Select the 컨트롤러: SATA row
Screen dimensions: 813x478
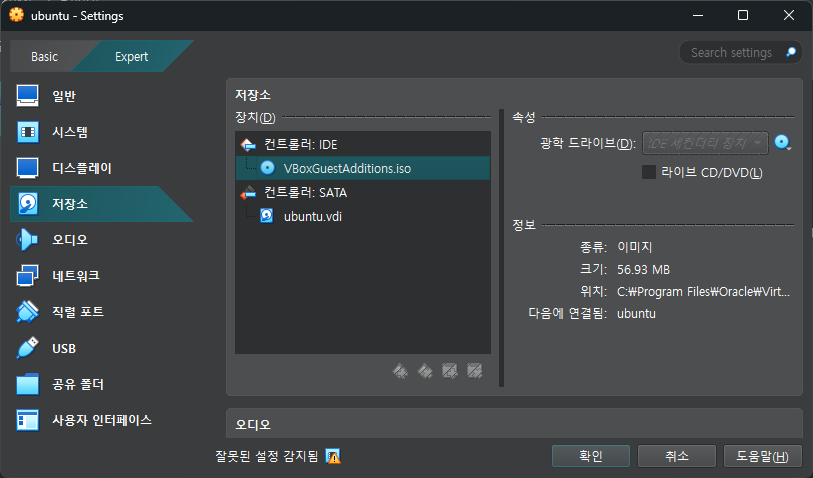coord(363,192)
